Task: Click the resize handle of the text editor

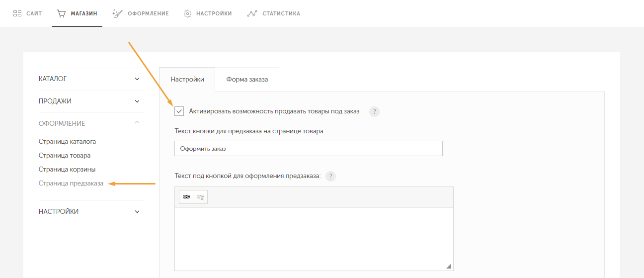Action: pyautogui.click(x=449, y=266)
